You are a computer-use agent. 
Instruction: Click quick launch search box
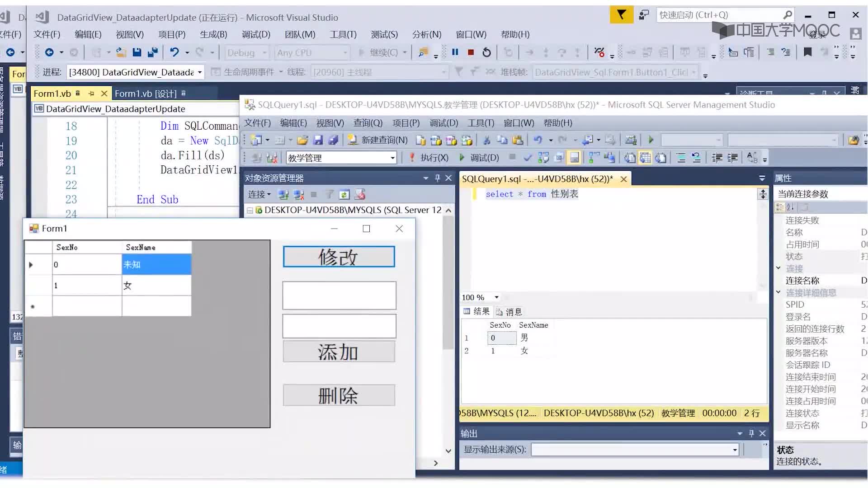[725, 15]
